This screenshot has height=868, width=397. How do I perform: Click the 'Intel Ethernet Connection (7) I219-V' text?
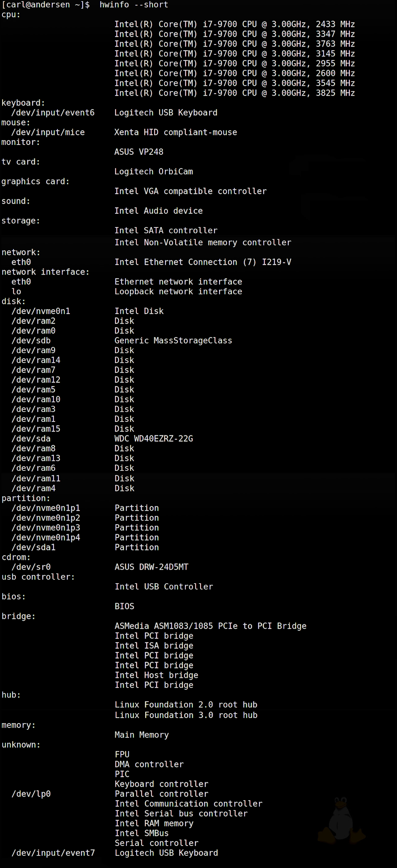pos(203,262)
